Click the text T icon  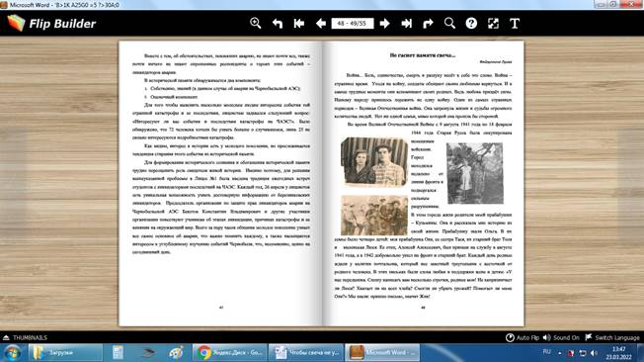pyautogui.click(x=515, y=24)
